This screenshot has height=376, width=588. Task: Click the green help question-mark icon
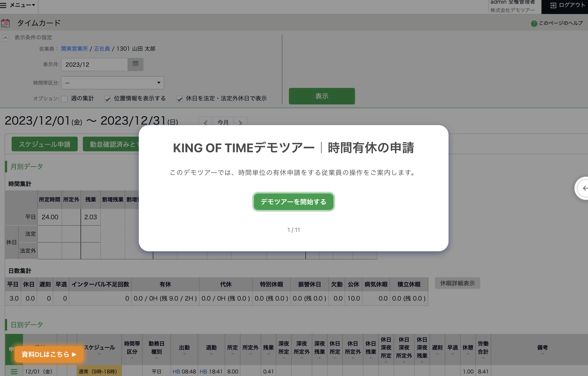534,23
